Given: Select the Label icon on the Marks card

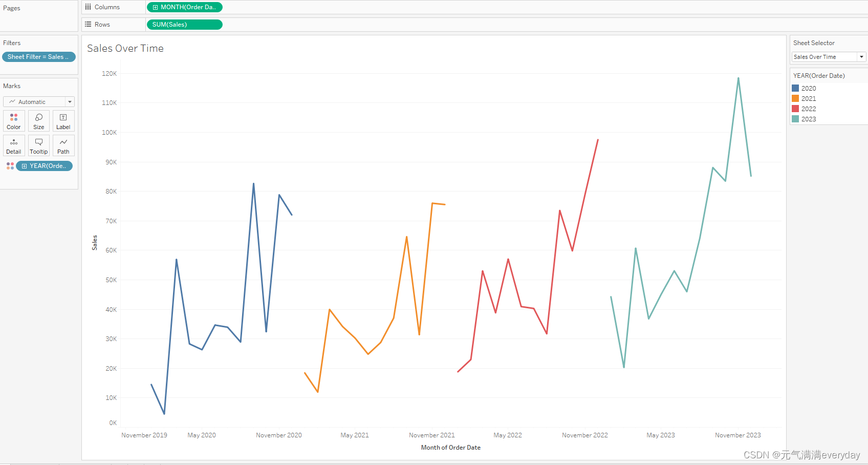Looking at the screenshot, I should click(63, 121).
